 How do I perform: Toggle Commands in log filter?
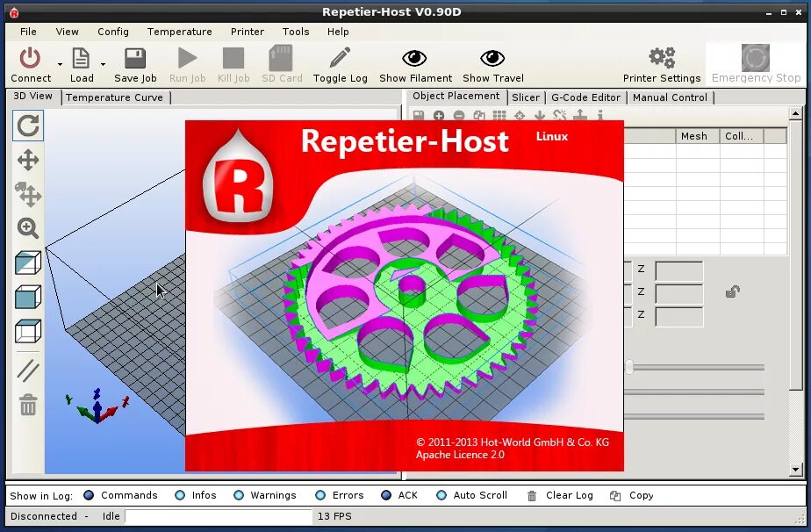[x=120, y=495]
